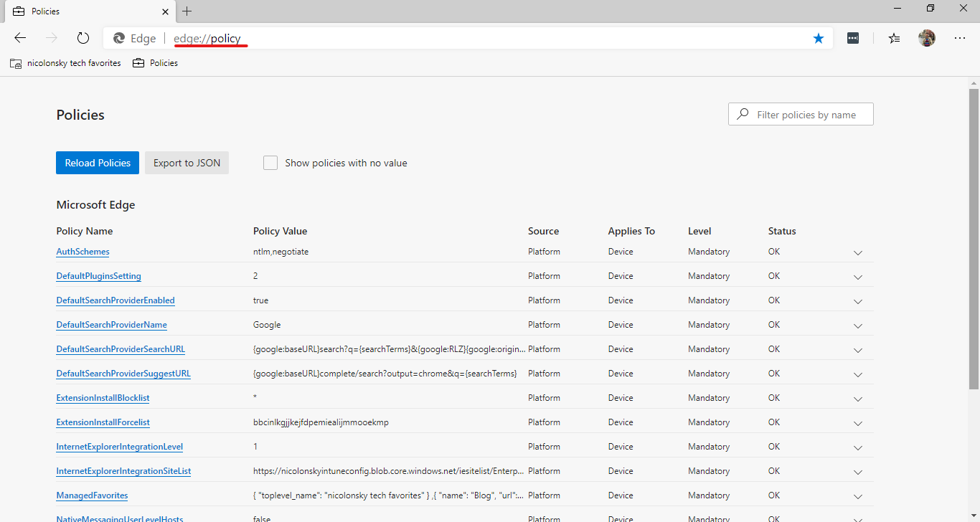Screen dimensions: 980x522
Task: Open the DefaultSearchProviderSuggestURL link
Action: 123,374
